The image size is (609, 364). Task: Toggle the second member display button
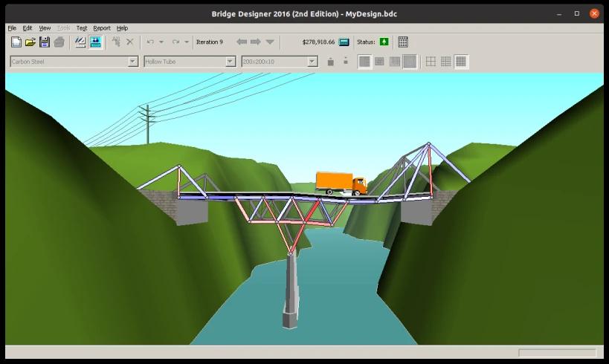379,62
